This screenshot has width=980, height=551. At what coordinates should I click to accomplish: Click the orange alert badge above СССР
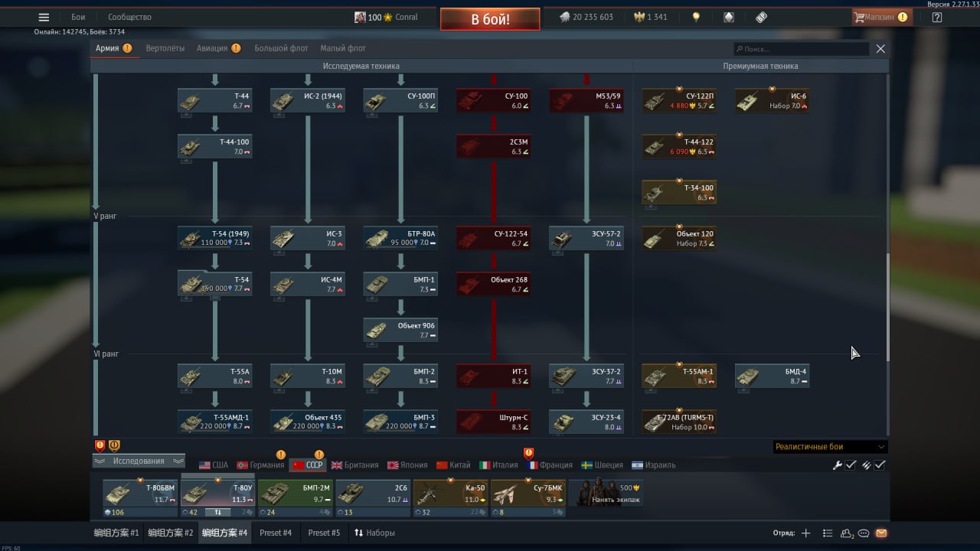pyautogui.click(x=319, y=455)
